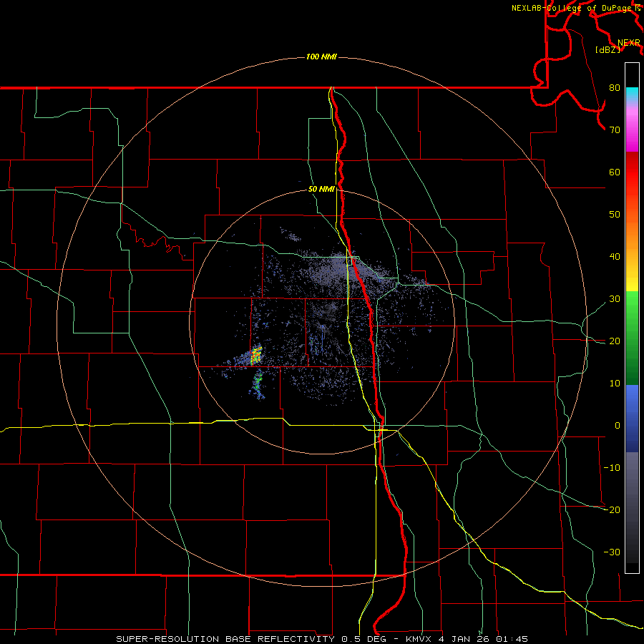
Task: Pick the 50 label on the reflectivity scale
Action: [x=615, y=215]
